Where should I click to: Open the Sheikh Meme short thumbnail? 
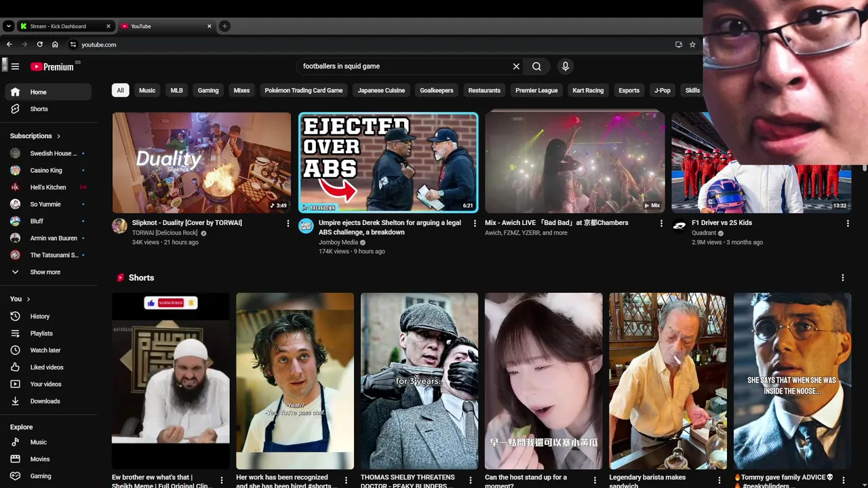coord(170,381)
